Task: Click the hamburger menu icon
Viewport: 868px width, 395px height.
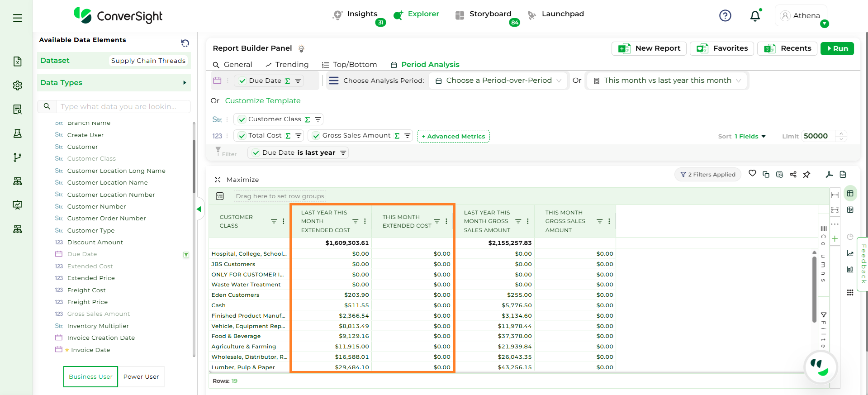Action: (x=18, y=18)
